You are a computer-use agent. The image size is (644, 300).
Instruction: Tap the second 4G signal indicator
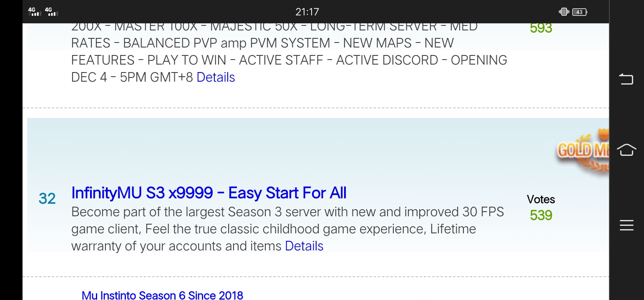pos(51,12)
